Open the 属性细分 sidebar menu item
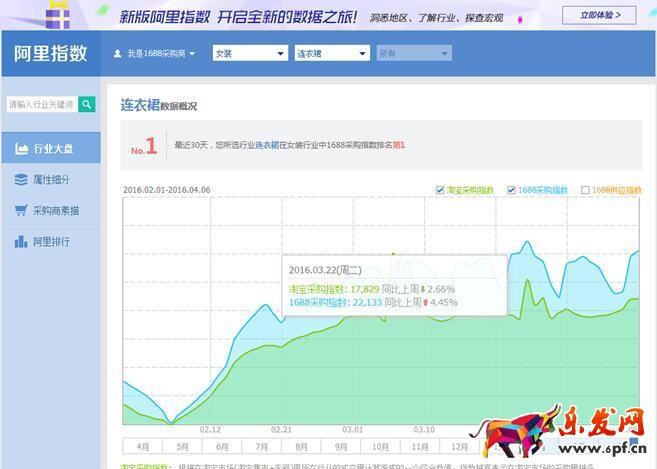 (x=51, y=180)
